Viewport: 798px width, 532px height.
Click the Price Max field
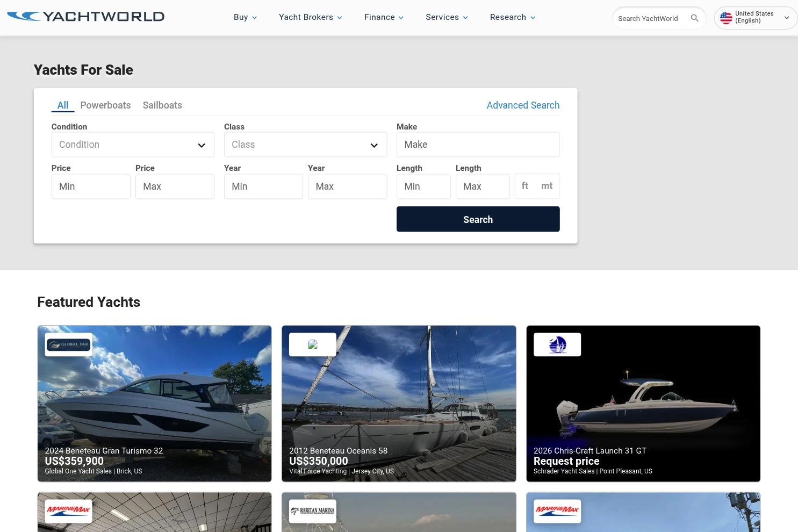point(175,186)
